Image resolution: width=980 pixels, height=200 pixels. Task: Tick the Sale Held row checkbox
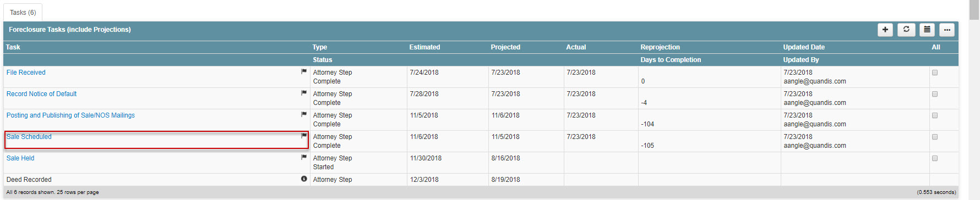935,158
